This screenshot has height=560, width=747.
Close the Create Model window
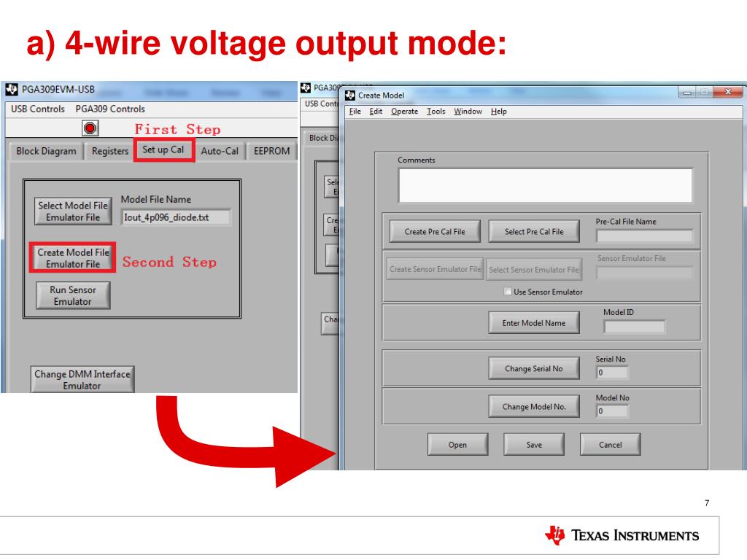[x=728, y=92]
